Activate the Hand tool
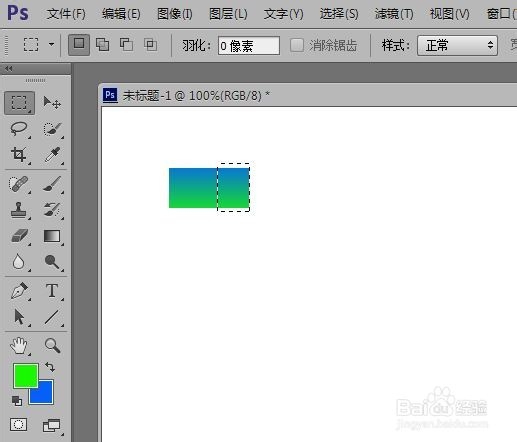 tap(19, 346)
